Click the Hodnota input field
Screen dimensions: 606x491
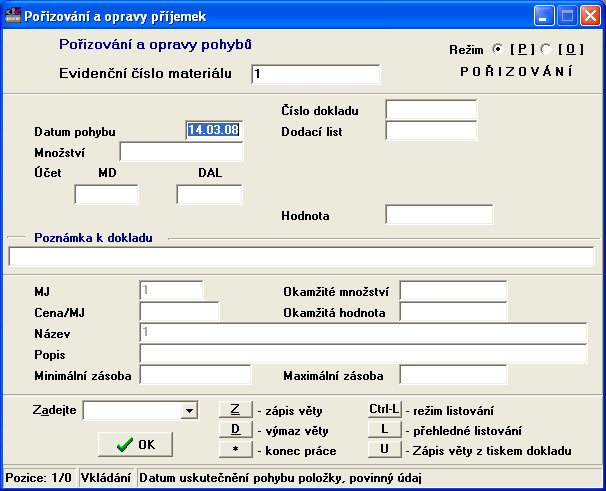[x=439, y=215]
